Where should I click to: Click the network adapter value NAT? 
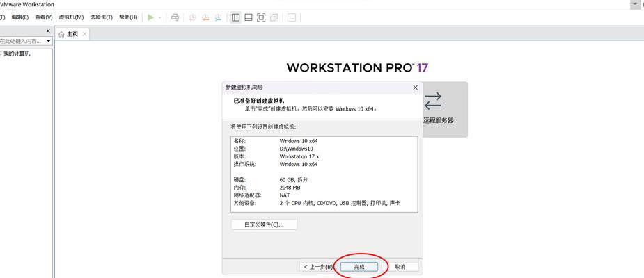tap(285, 195)
